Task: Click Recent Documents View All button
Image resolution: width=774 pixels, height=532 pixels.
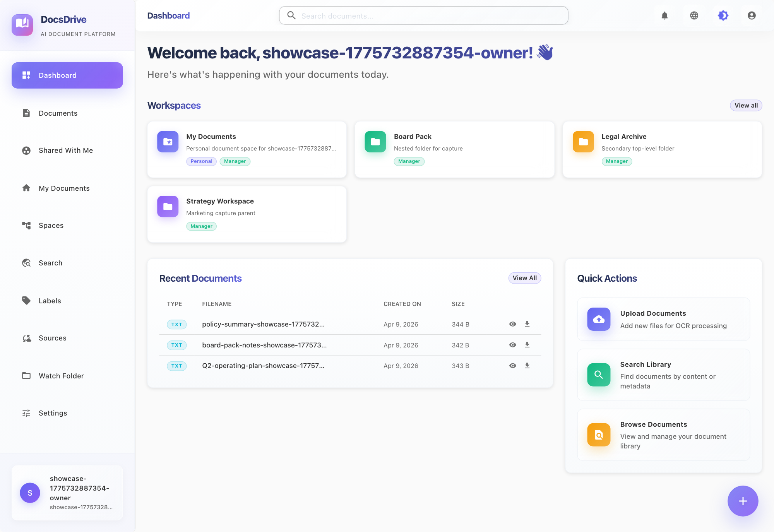Action: 524,278
